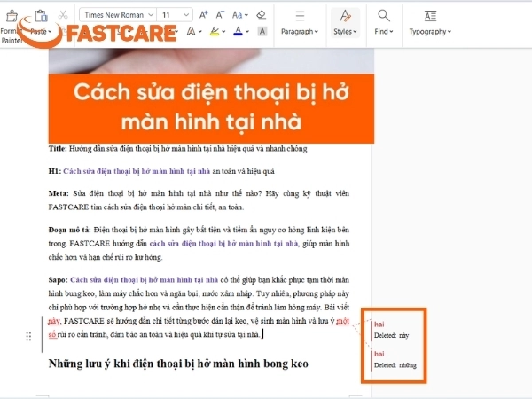Apply text effects with the outlined A icon
Image resolution: width=532 pixels, height=399 pixels.
pyautogui.click(x=191, y=32)
